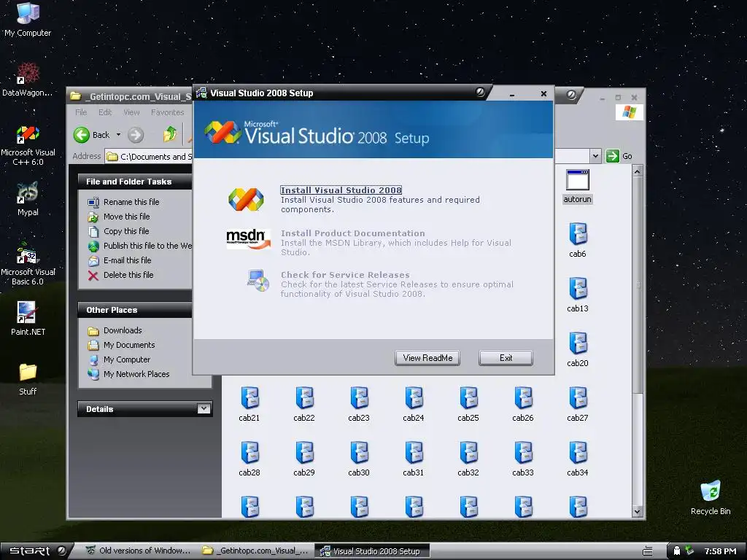Image resolution: width=747 pixels, height=560 pixels.
Task: Click Copy this file task
Action: pyautogui.click(x=118, y=231)
